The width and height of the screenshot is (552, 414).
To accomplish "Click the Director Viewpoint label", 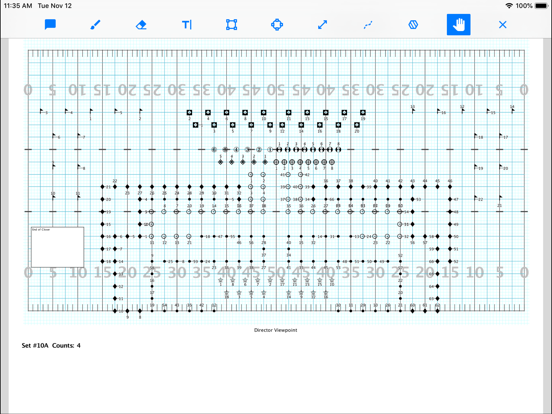I will click(276, 330).
